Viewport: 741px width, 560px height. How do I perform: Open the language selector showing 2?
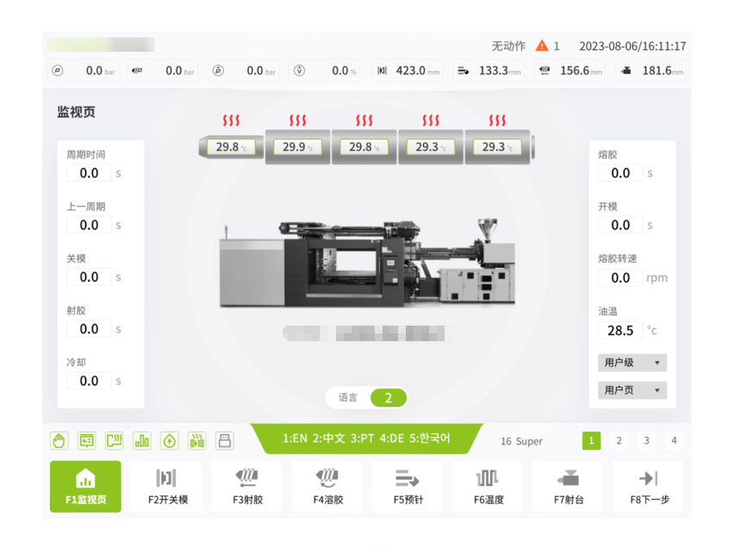(x=388, y=398)
